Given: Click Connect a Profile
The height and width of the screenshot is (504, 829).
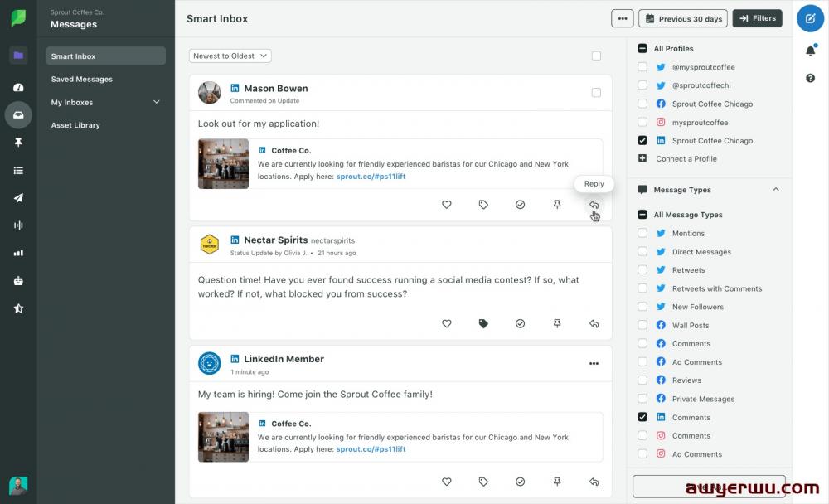Looking at the screenshot, I should click(x=686, y=158).
